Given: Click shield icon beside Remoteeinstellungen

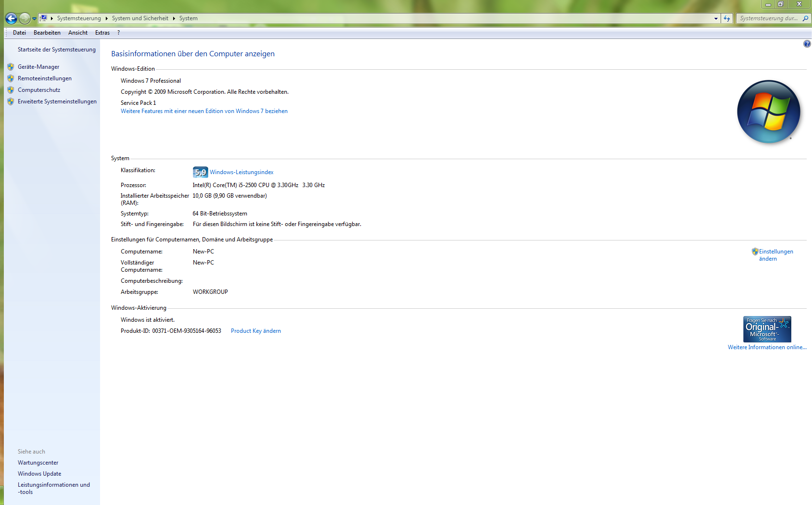Looking at the screenshot, I should point(11,78).
